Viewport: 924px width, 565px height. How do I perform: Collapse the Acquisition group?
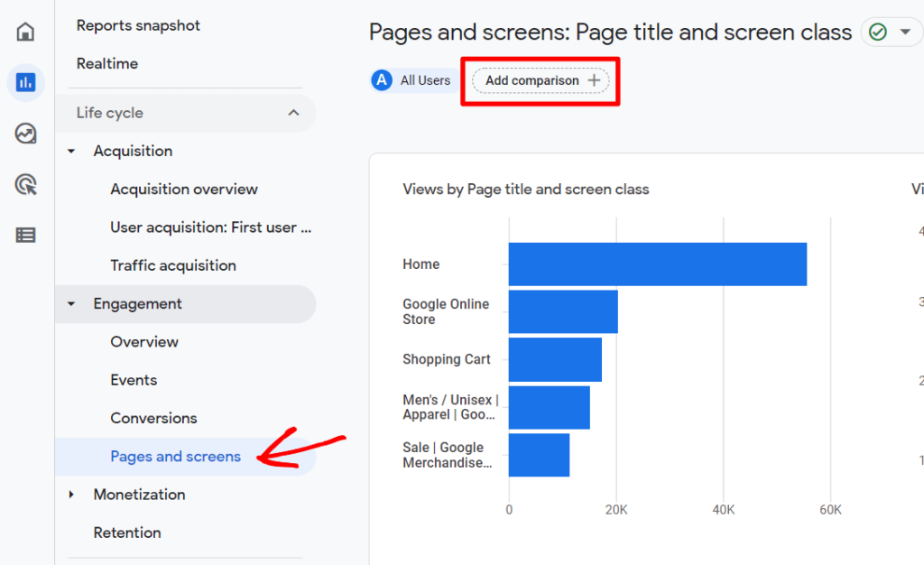[70, 151]
